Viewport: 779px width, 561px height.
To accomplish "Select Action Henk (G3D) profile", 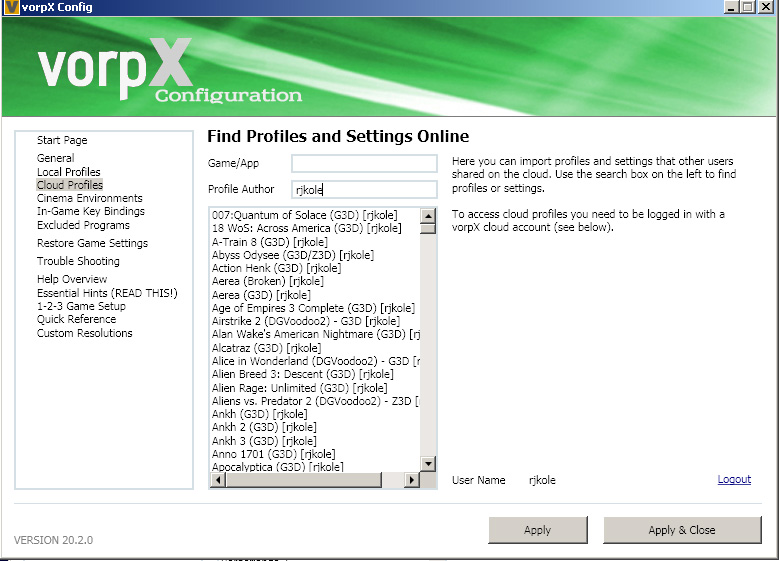I will pyautogui.click(x=276, y=268).
